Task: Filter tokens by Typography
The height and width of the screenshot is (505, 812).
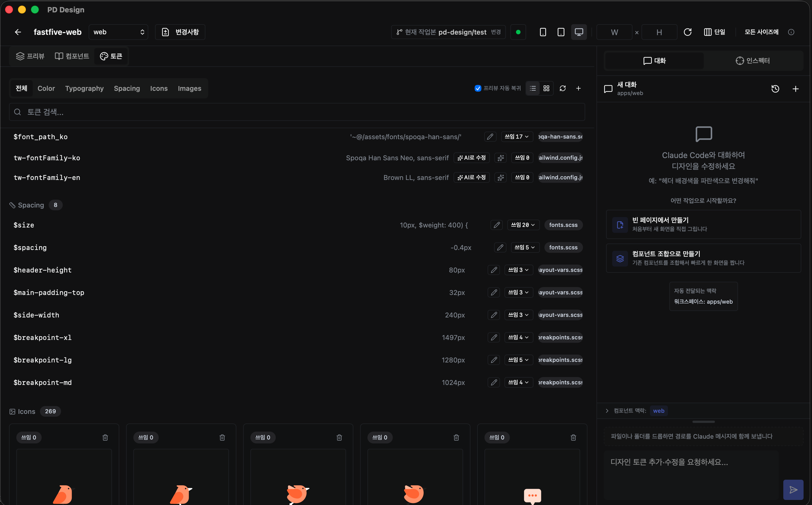Action: [84, 88]
